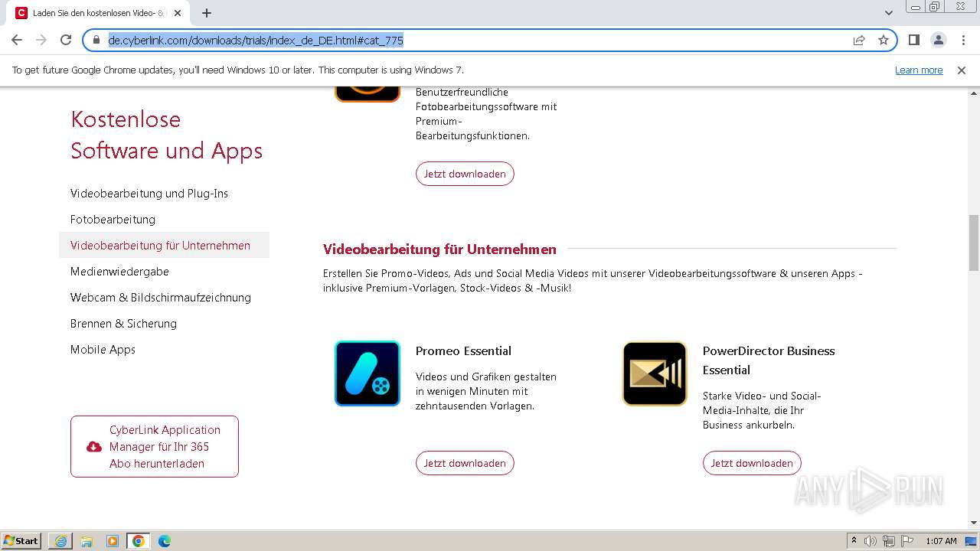Click the PowerDirector Business Essential app icon

pos(655,373)
